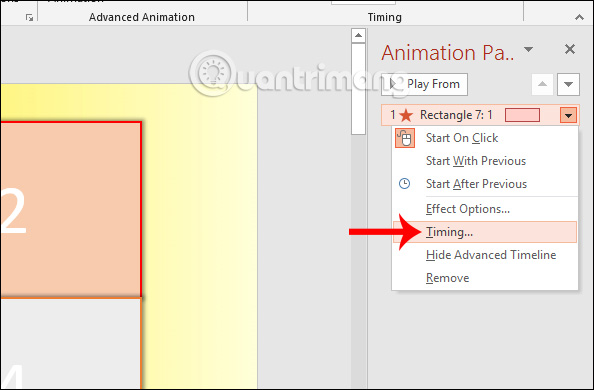Click the Rectangle 7 timeline duration bar

(x=522, y=115)
